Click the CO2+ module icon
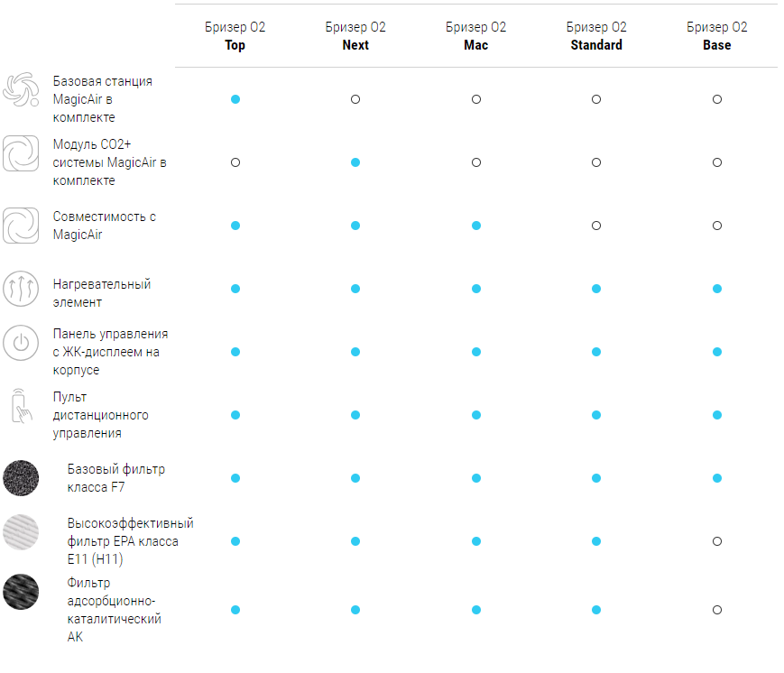The height and width of the screenshot is (673, 784). [x=21, y=153]
